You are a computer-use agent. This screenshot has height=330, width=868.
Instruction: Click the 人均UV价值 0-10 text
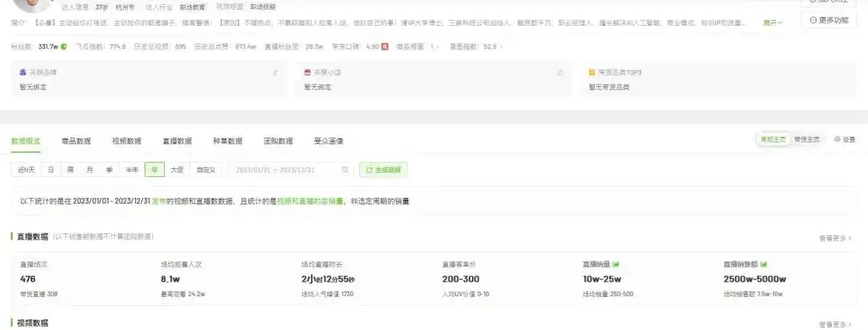(x=465, y=294)
